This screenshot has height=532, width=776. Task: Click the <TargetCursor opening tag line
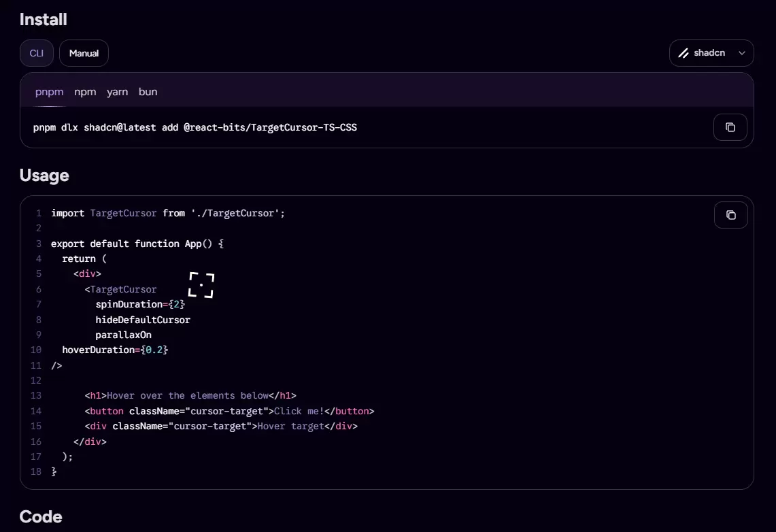point(120,290)
